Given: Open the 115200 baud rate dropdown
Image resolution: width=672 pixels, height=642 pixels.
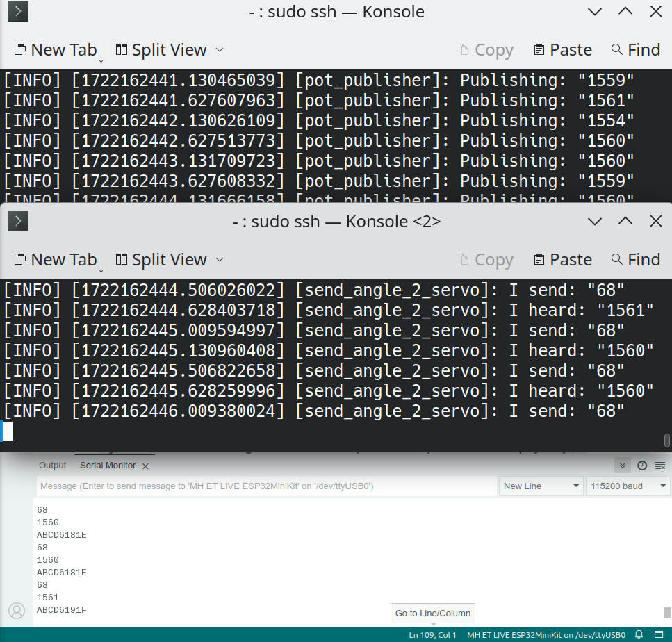Looking at the screenshot, I should coord(628,486).
